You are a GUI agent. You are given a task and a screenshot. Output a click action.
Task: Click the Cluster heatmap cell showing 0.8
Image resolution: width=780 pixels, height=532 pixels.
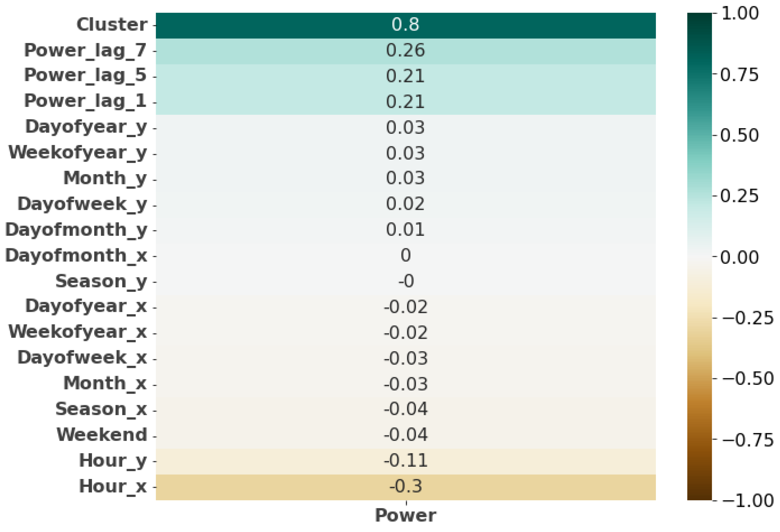click(x=405, y=25)
